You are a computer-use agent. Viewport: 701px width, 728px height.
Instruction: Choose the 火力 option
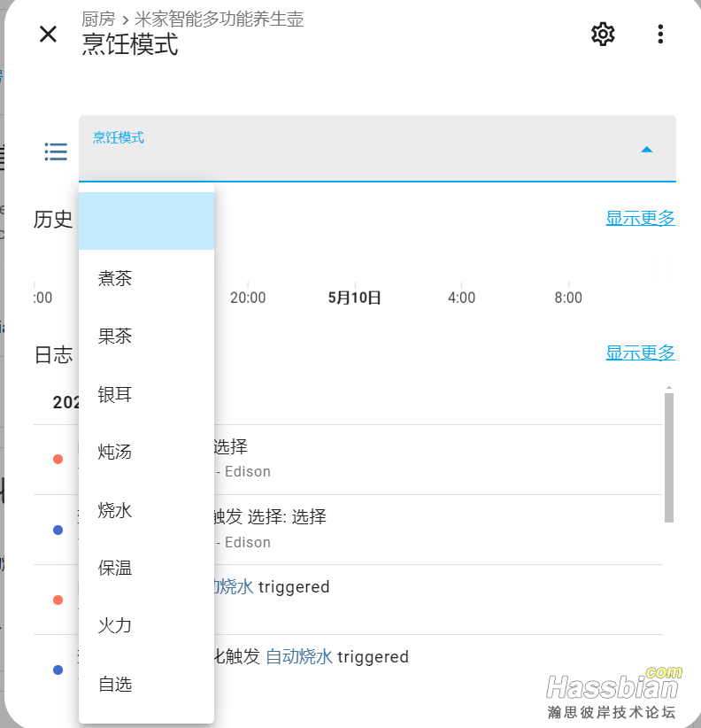tap(115, 626)
